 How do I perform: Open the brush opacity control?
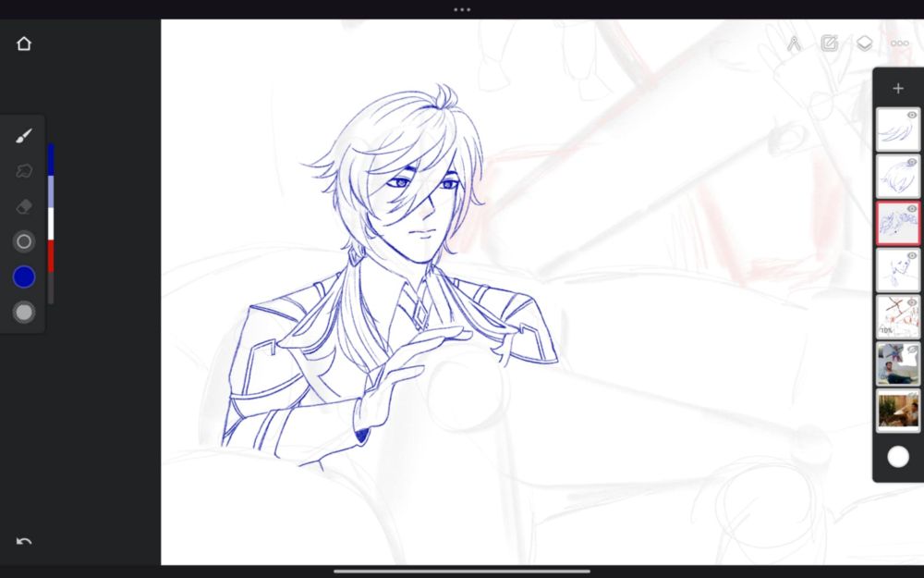click(x=24, y=312)
